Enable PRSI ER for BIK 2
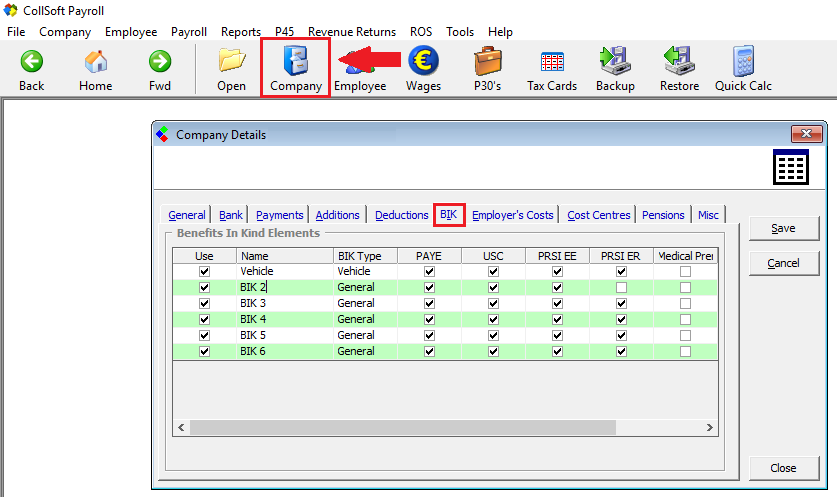 (621, 287)
